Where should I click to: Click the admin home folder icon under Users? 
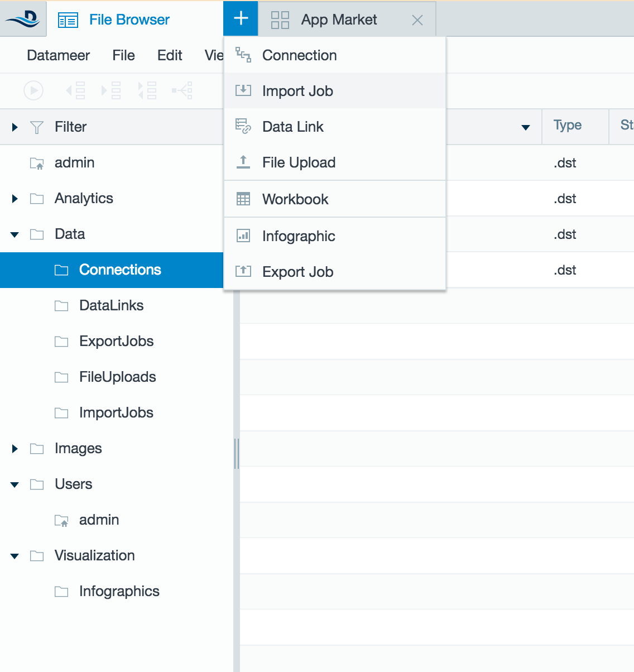coord(61,521)
